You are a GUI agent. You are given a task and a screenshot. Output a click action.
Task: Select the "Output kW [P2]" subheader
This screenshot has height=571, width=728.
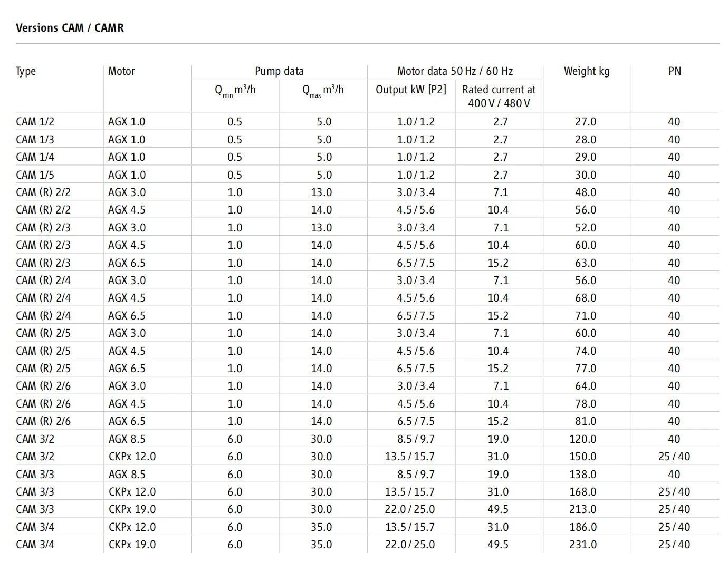pyautogui.click(x=411, y=90)
